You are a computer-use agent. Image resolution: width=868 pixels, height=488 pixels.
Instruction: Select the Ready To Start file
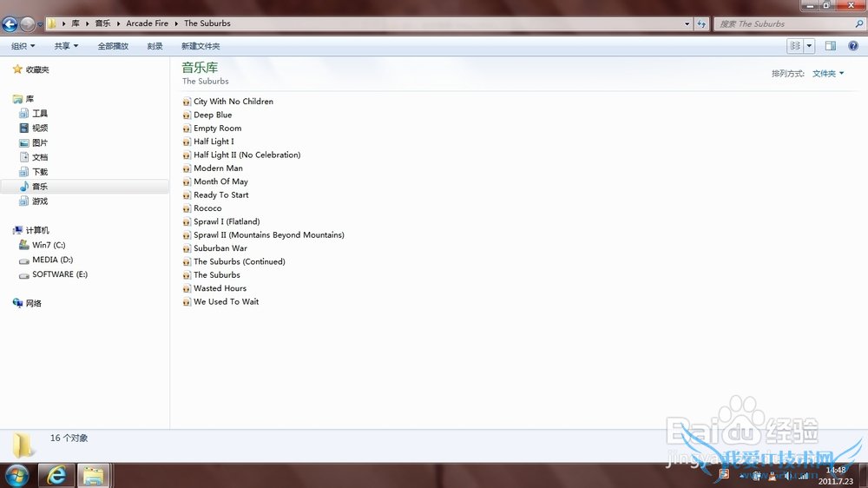[216, 195]
